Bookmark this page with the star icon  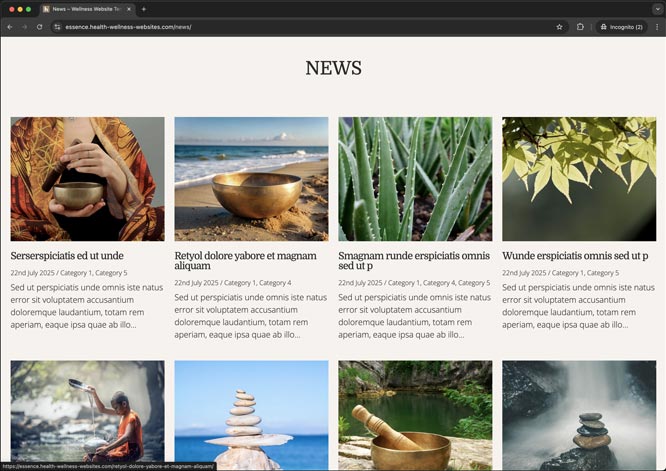pyautogui.click(x=559, y=27)
